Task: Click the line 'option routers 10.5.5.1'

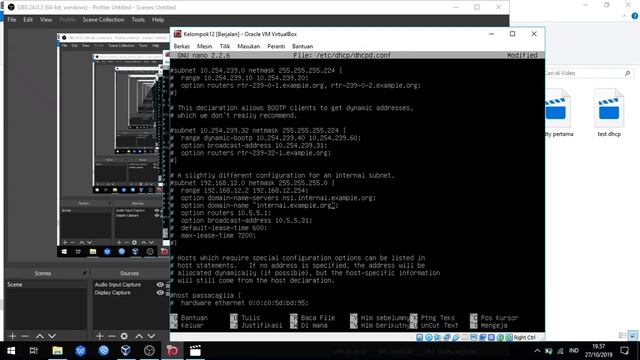Action: click(x=226, y=213)
